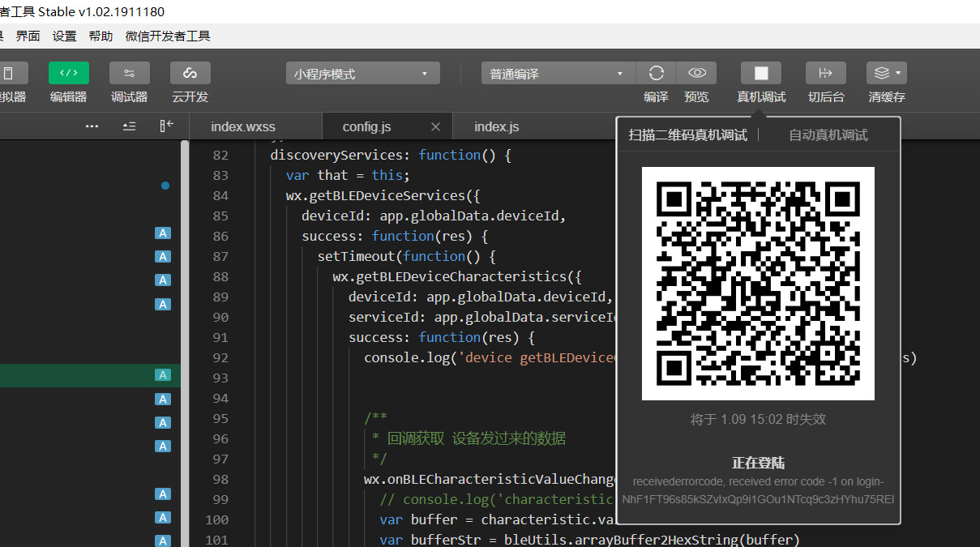This screenshot has width=980, height=547.
Task: Open the 微信开发者工具 menu
Action: point(168,36)
